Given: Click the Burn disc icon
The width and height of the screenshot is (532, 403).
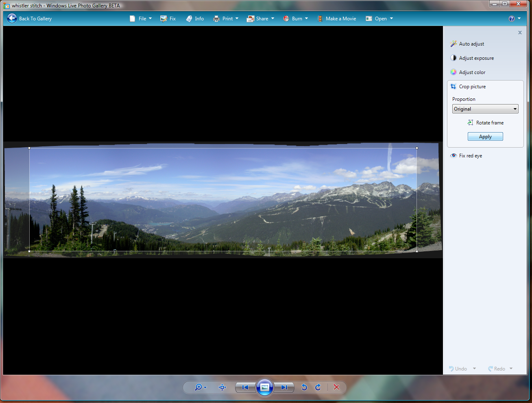Looking at the screenshot, I should [x=286, y=19].
